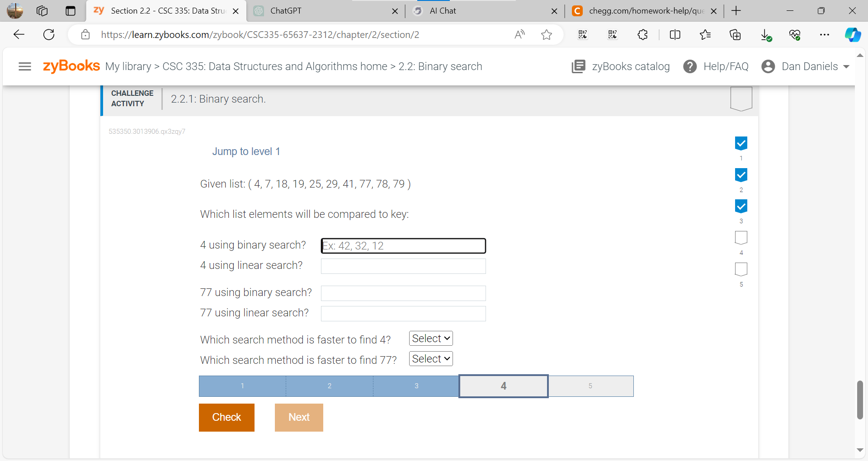
Task: Open the Select dropdown for finding 77
Action: [x=430, y=358]
